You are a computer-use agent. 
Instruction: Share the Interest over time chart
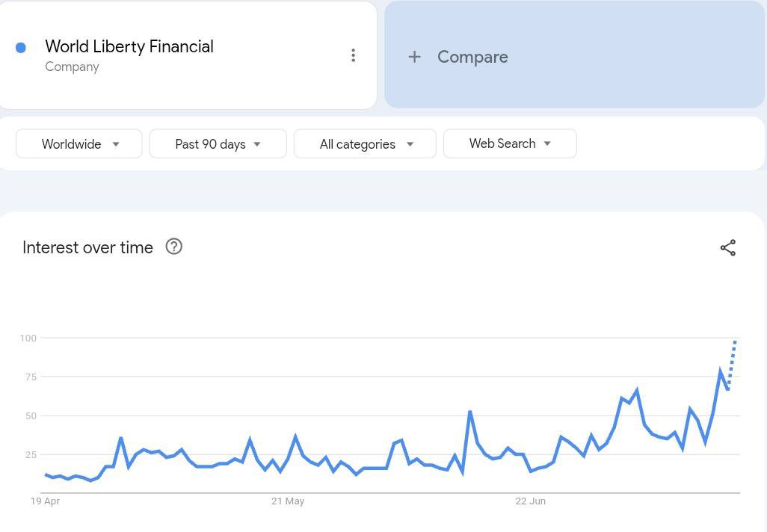point(728,247)
